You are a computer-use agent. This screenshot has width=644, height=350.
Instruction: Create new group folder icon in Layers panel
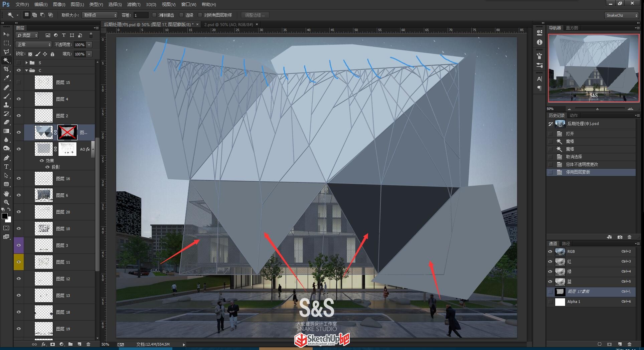[x=70, y=344]
